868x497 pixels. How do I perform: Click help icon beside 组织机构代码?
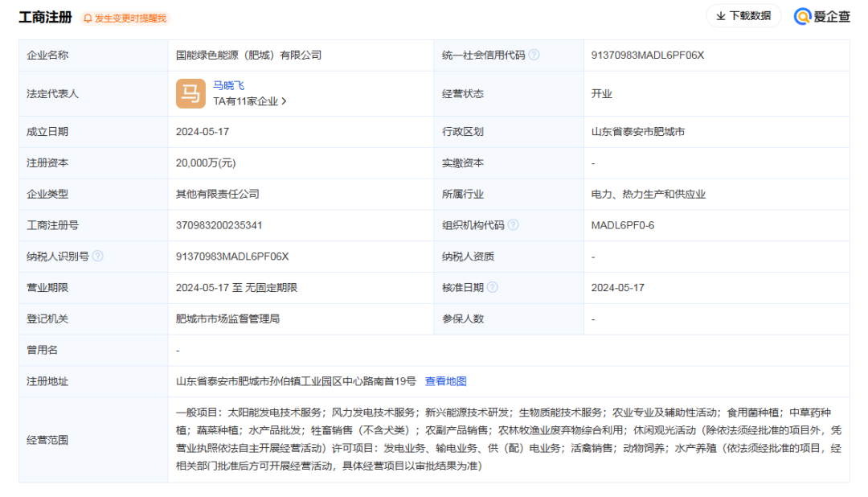[513, 225]
